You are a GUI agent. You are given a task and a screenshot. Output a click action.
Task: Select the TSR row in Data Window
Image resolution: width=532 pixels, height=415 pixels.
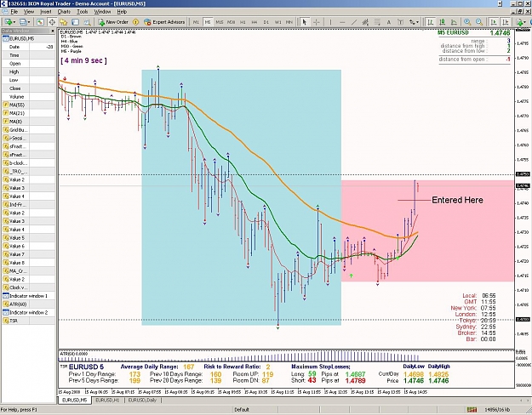(28, 321)
